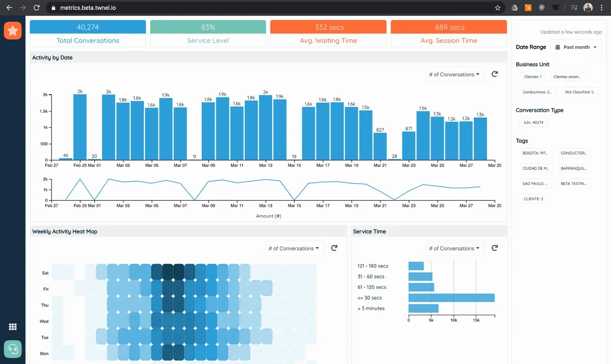
Task: Click the 'Sat' row label in heat map
Action: pos(45,273)
